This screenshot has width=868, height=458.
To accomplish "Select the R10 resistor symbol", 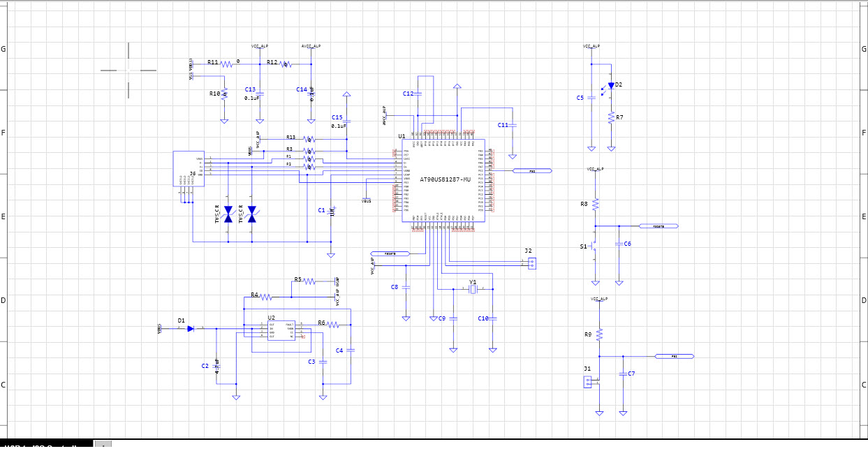I will click(224, 94).
